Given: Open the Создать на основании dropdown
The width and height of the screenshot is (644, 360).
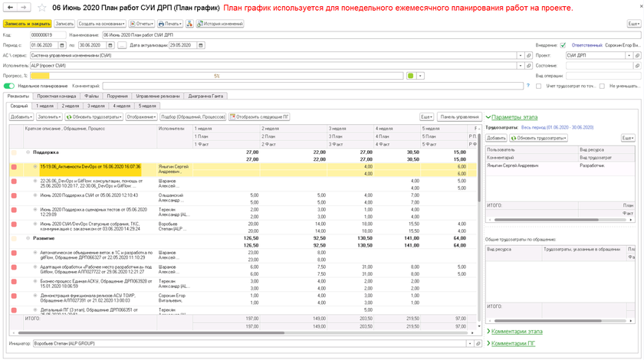Looking at the screenshot, I should (x=101, y=24).
